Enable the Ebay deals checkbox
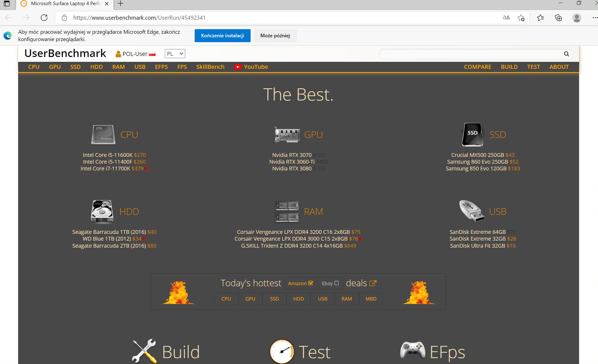Image resolution: width=598 pixels, height=364 pixels. (337, 283)
